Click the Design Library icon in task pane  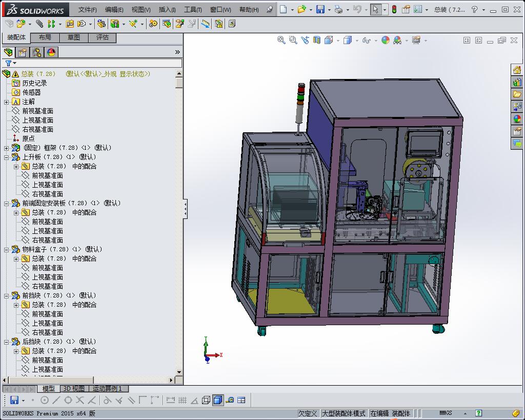coord(517,83)
